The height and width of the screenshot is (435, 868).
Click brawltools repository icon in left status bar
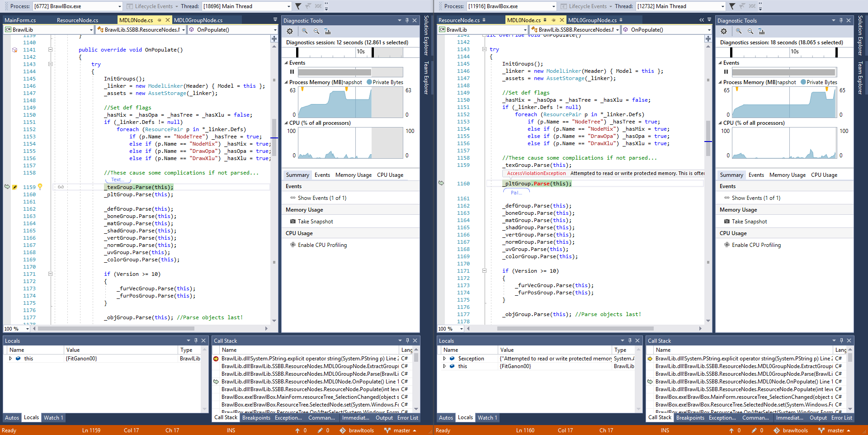pyautogui.click(x=343, y=430)
